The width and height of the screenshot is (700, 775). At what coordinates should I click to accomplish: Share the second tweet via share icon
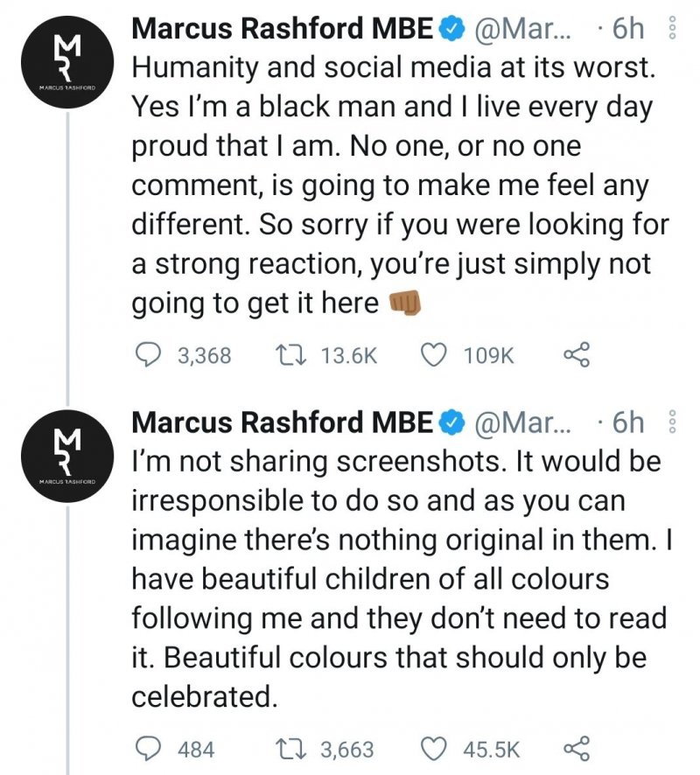click(x=577, y=749)
